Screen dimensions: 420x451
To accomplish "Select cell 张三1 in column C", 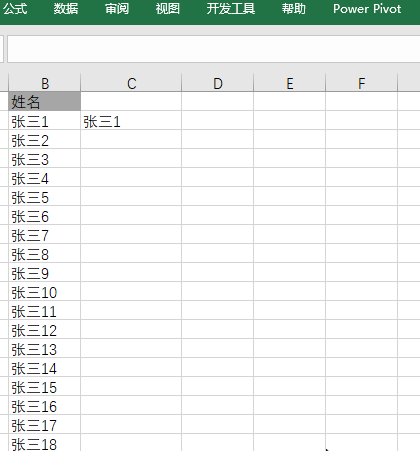I will point(131,120).
